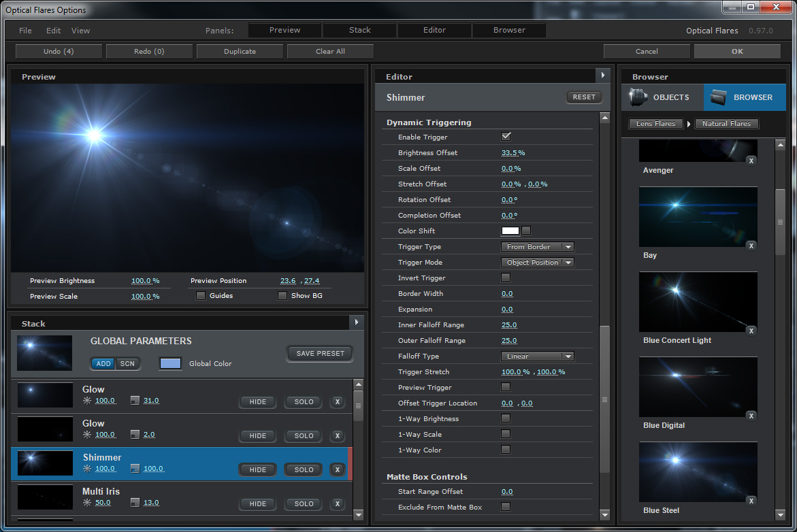Click the brightness star icon on Shimmer row
Viewport: 797px width, 532px height.
(x=87, y=469)
